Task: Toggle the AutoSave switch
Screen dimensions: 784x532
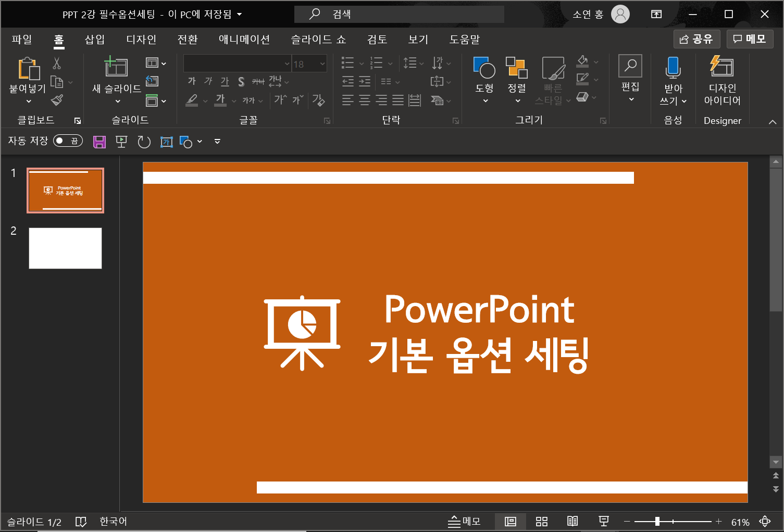Action: [x=68, y=141]
